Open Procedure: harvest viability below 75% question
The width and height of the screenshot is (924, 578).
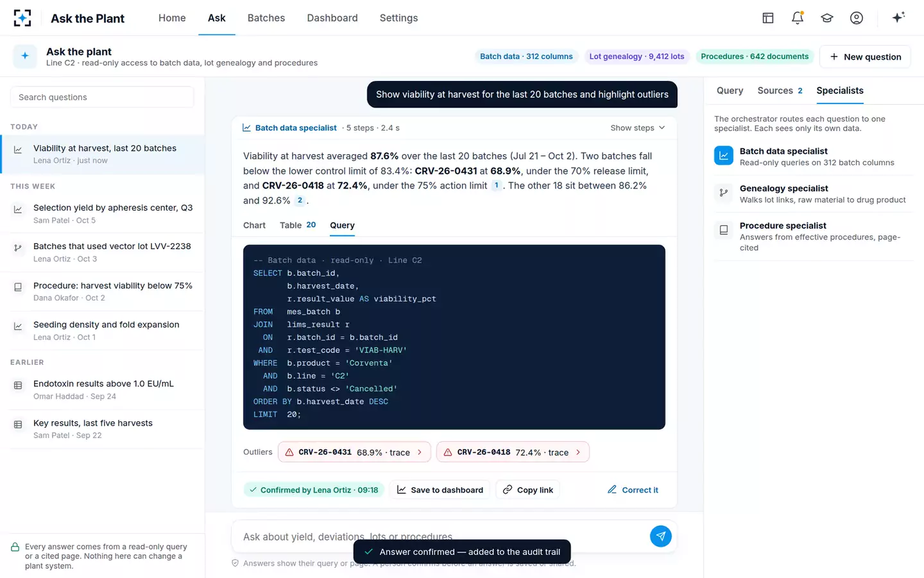(103, 292)
